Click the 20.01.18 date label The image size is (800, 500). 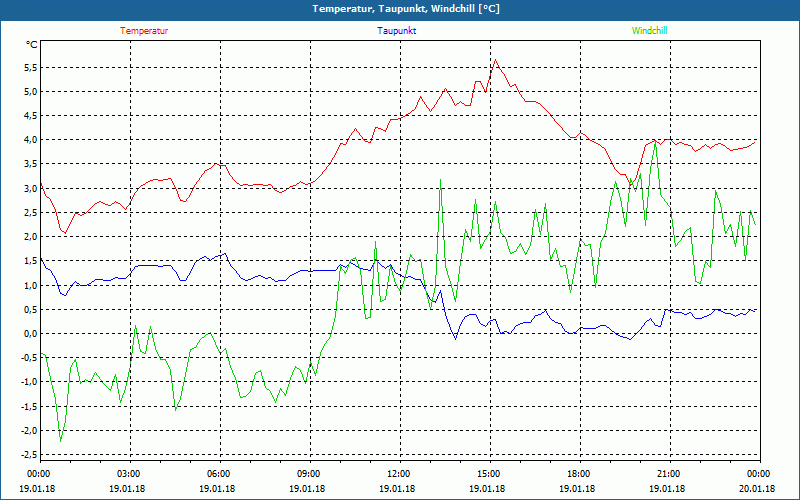coord(757,489)
